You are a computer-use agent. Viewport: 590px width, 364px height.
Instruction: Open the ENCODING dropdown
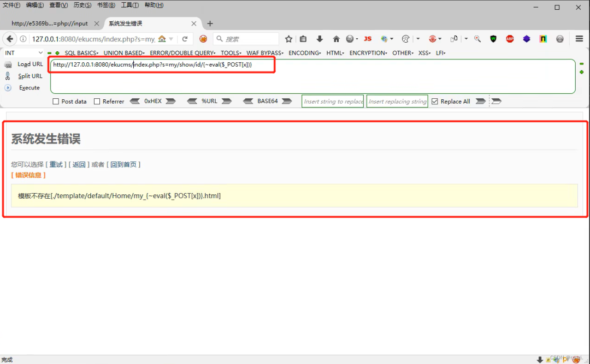pyautogui.click(x=305, y=53)
